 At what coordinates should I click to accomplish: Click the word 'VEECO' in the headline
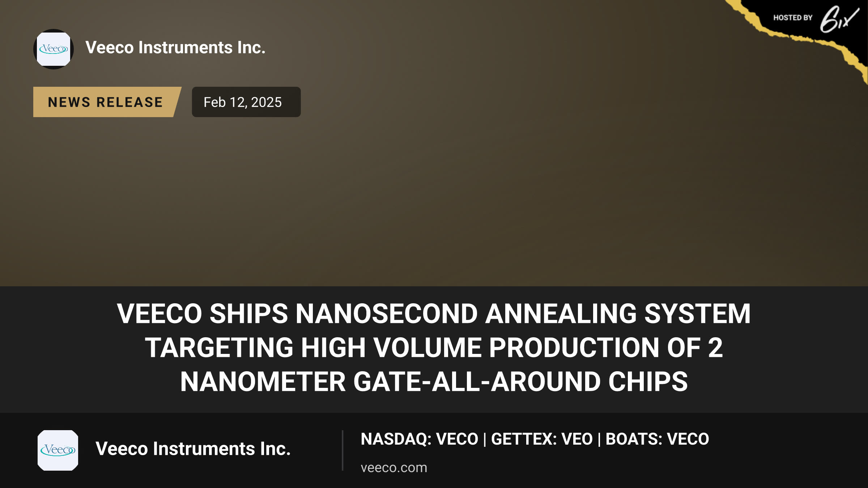pyautogui.click(x=159, y=313)
